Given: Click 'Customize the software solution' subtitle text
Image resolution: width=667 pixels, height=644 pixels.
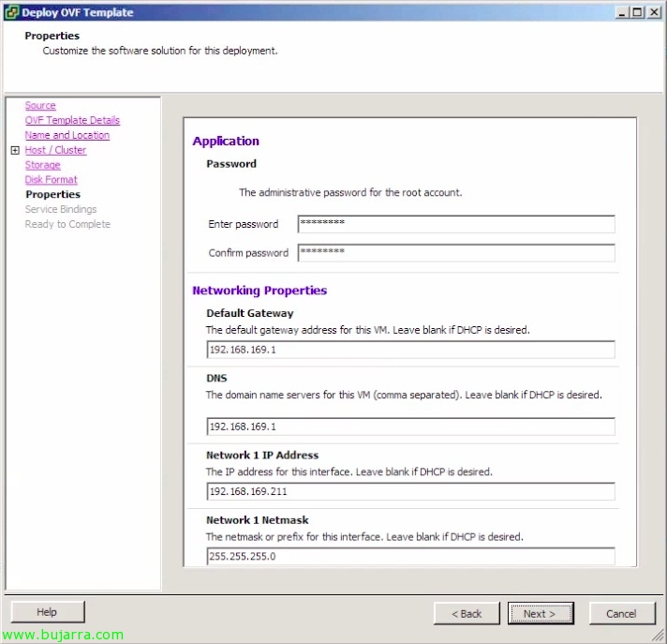Looking at the screenshot, I should pyautogui.click(x=160, y=51).
